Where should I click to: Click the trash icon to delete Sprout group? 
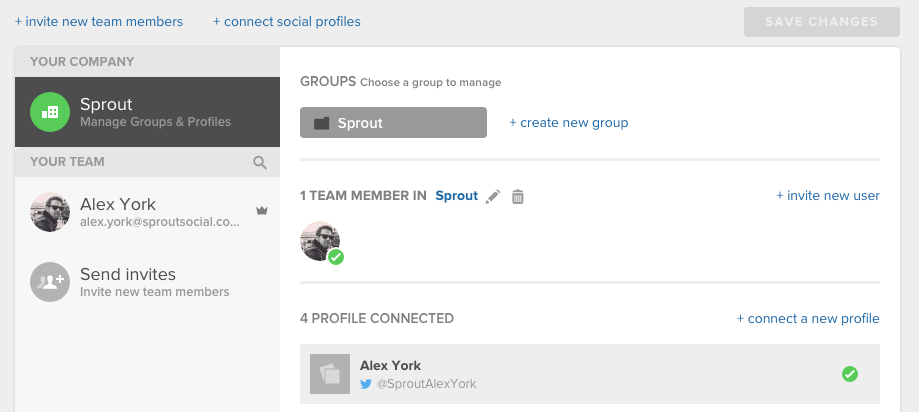[518, 196]
